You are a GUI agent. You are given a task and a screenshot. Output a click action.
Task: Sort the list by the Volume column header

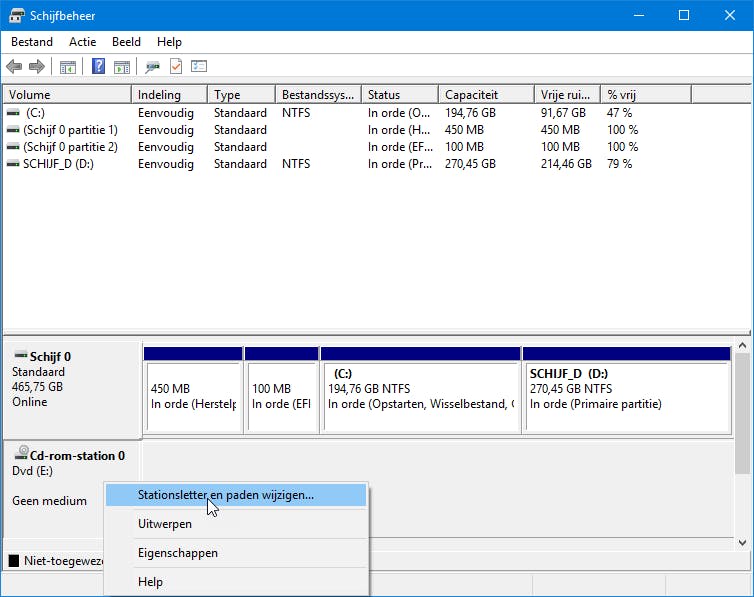point(66,95)
